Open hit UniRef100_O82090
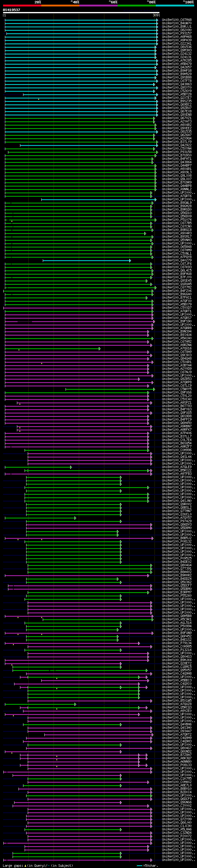Screen dimensions: 197x868 (x=177, y=30)
